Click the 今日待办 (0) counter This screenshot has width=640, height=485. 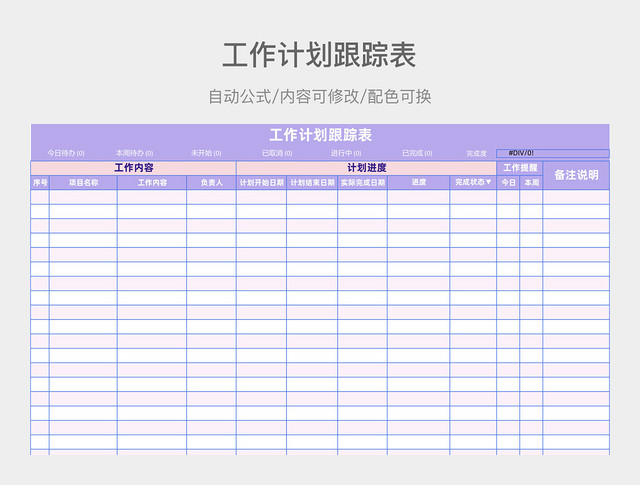[x=66, y=153]
